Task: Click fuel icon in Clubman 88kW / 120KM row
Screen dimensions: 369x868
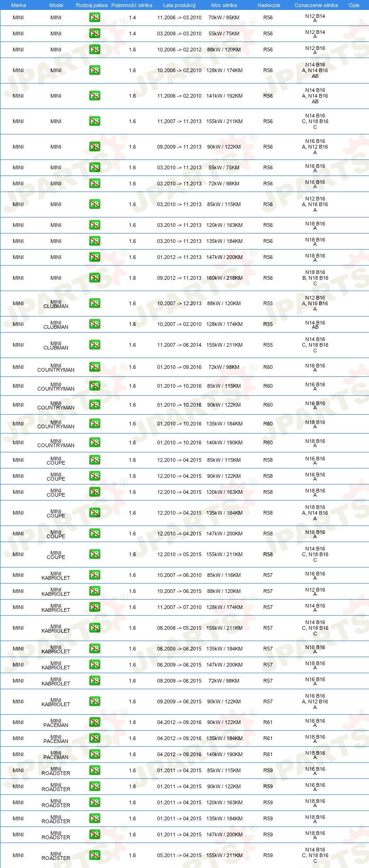Action: click(x=94, y=303)
